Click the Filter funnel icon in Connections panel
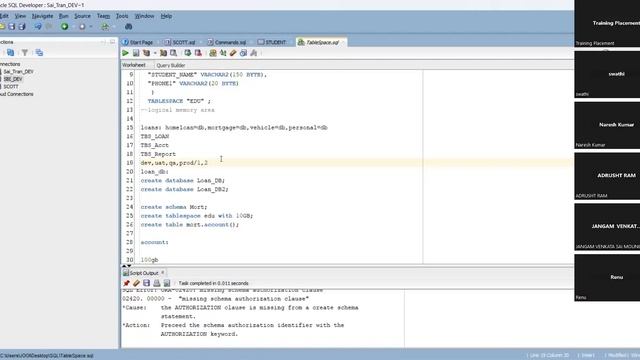The image size is (640, 360). pyautogui.click(x=25, y=53)
